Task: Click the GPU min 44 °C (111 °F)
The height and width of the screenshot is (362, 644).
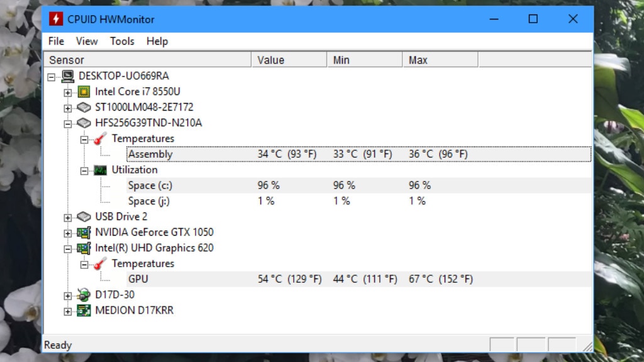Action: point(365,279)
